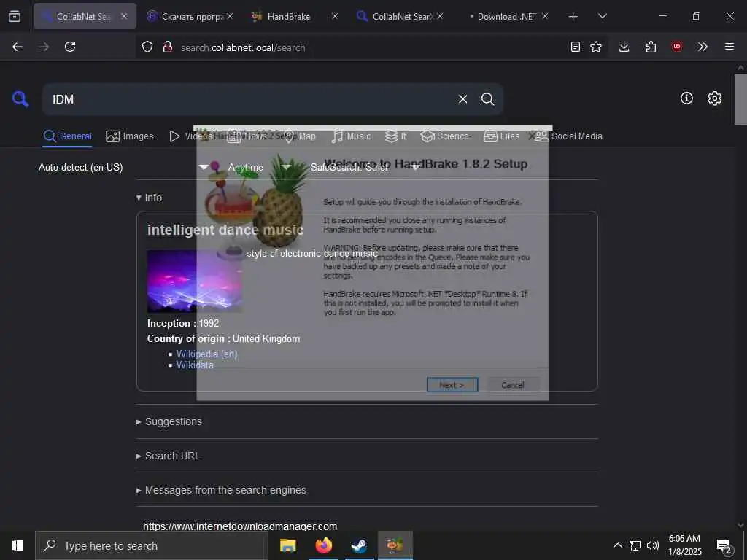Click the padlock site security icon
The width and height of the screenshot is (747, 560).
tap(167, 47)
